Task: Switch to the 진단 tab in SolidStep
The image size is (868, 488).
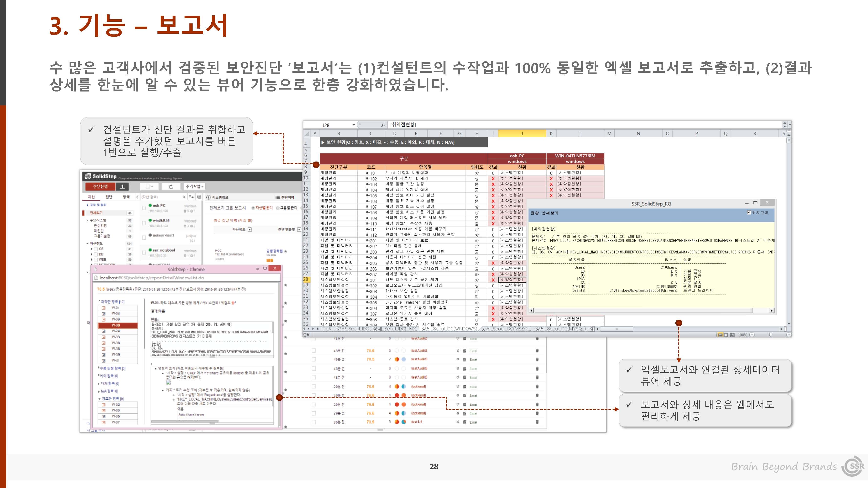Action: tap(108, 197)
